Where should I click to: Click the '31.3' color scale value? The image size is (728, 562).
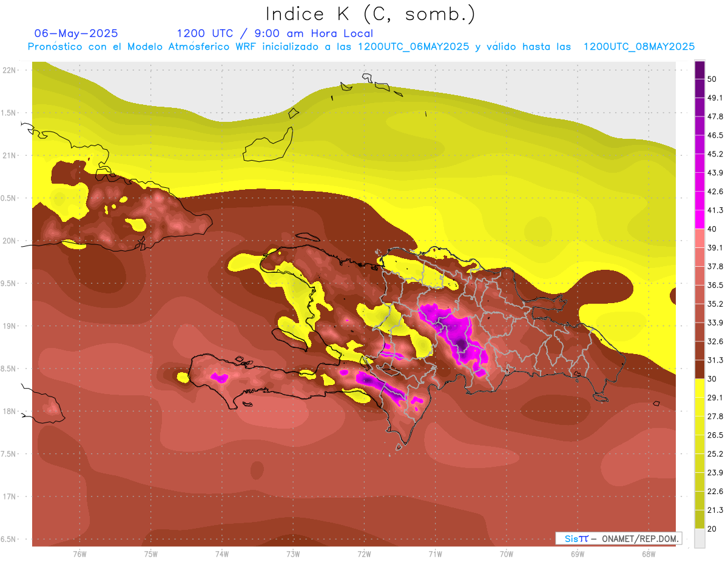click(x=715, y=360)
